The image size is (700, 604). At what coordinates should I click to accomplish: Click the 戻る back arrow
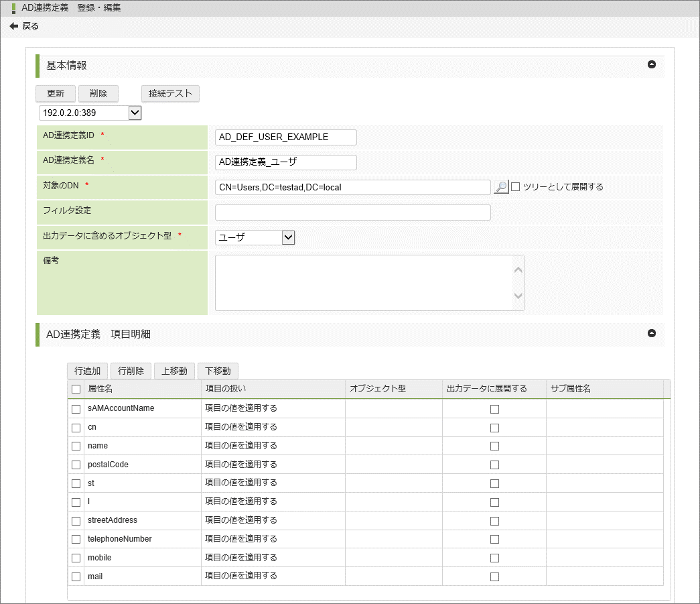[x=14, y=26]
